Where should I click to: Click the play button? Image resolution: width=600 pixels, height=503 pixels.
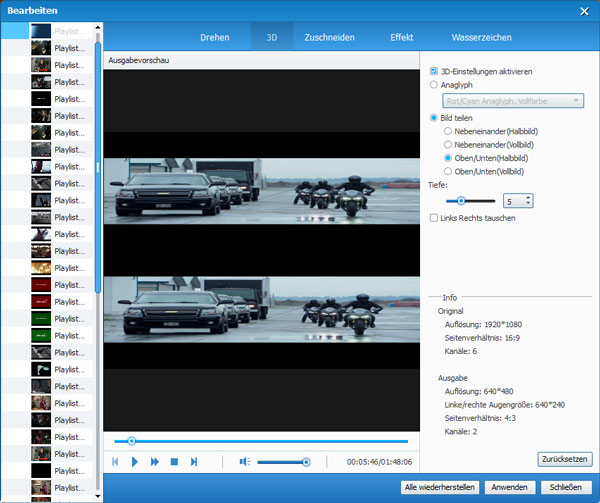coord(135,461)
